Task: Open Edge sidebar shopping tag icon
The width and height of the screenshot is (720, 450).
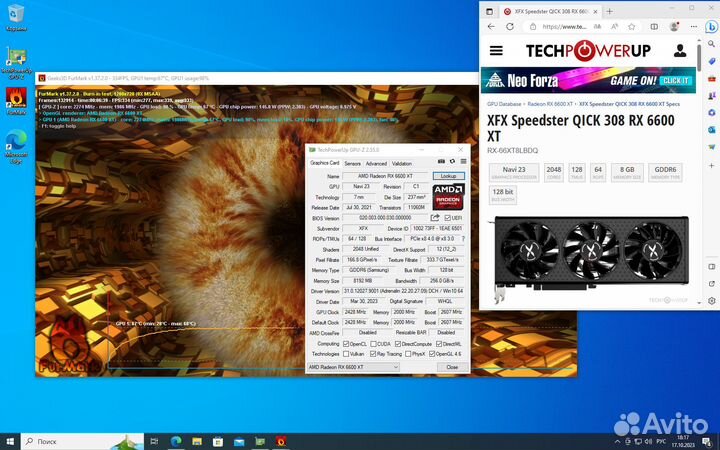Action: coord(711,61)
